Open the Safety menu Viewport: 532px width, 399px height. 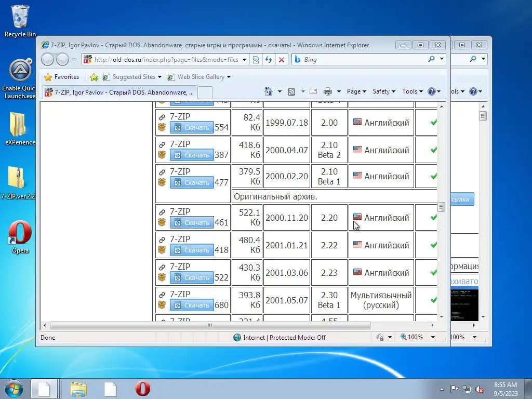pyautogui.click(x=384, y=91)
